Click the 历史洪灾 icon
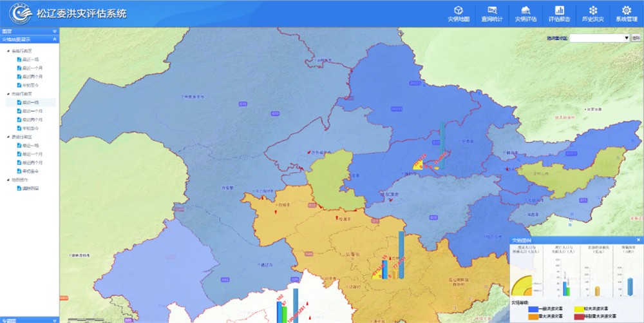Viewport: 644px width, 323px height. pyautogui.click(x=592, y=10)
